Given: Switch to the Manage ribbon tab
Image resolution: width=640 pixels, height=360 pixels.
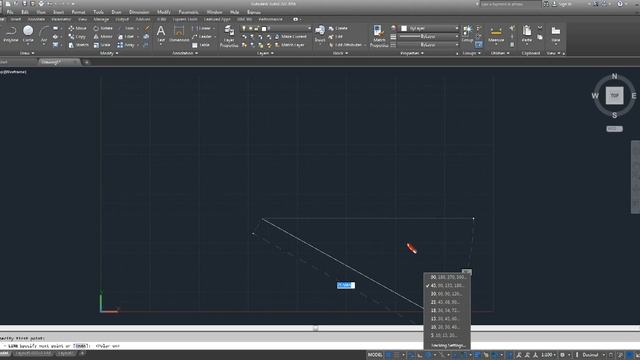Looking at the screenshot, I should point(101,19).
